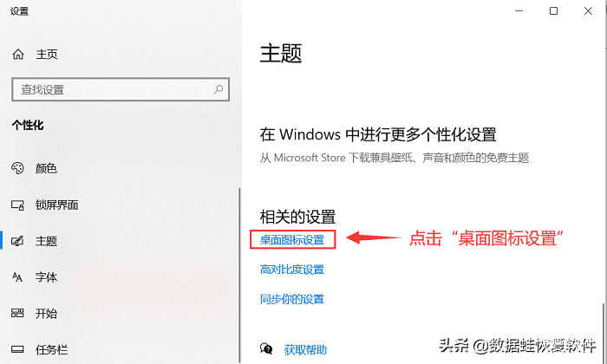Maximize the 设置 window
Screen dimensions: 607x364
(x=553, y=10)
